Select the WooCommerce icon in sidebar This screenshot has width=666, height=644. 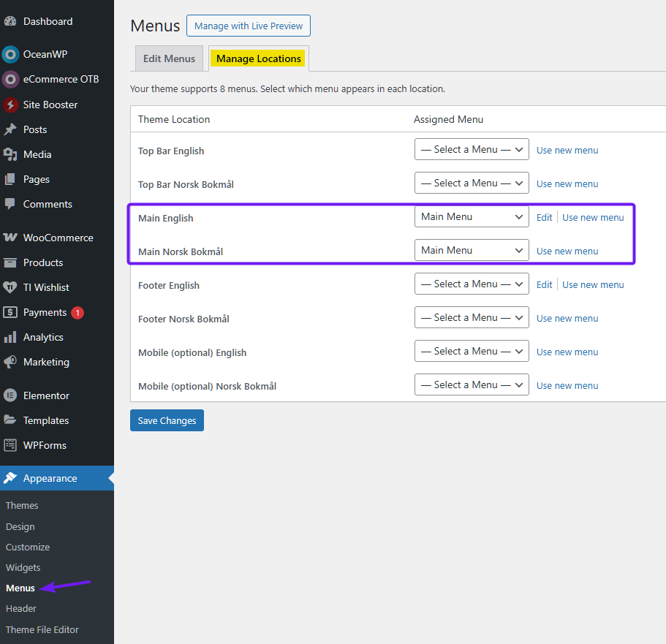tap(10, 238)
